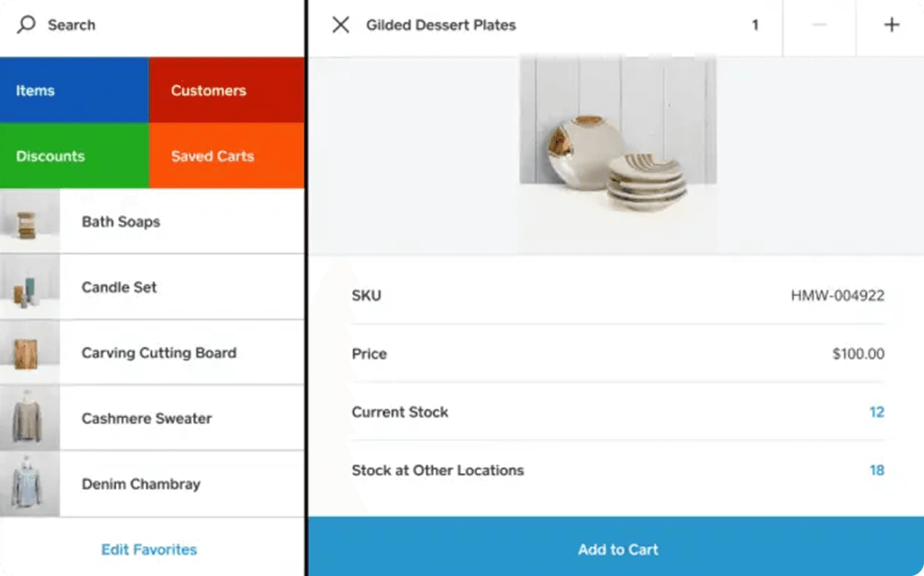Increase quantity with the plus button
Image resolution: width=924 pixels, height=576 pixels.
tap(891, 25)
